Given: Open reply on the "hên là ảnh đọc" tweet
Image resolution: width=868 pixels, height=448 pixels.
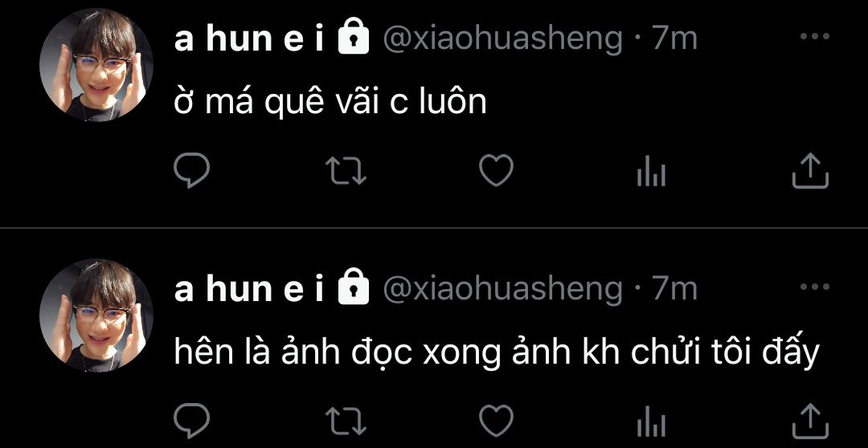Looking at the screenshot, I should coord(191,421).
